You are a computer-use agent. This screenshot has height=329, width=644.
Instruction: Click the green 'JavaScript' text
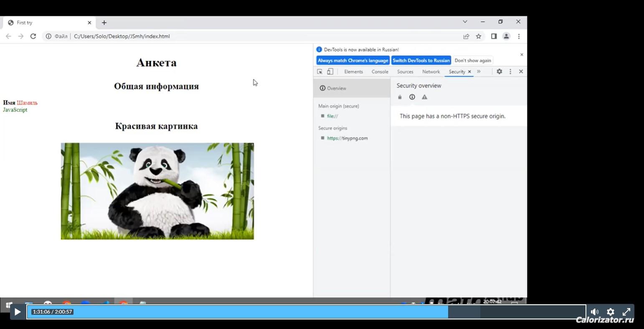point(15,110)
